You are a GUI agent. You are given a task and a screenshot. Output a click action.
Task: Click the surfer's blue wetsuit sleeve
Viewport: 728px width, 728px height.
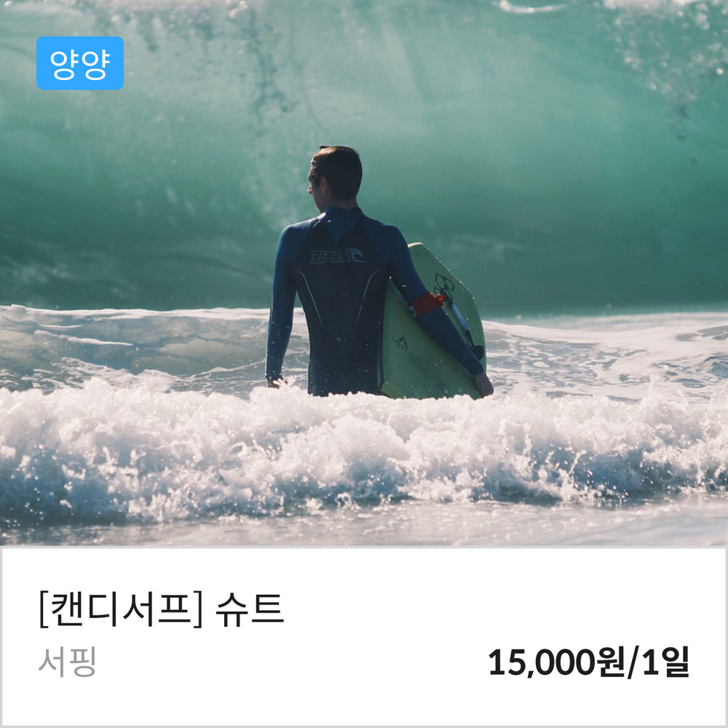280,302
